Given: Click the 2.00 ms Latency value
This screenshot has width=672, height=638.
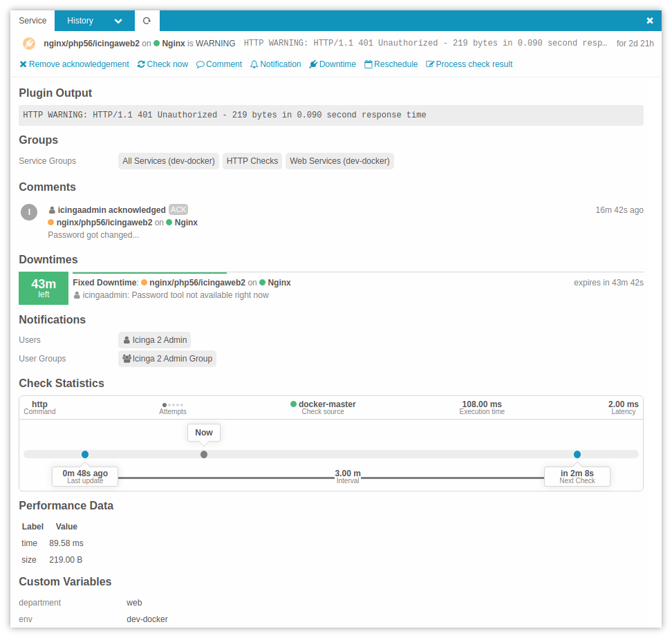Looking at the screenshot, I should (623, 404).
